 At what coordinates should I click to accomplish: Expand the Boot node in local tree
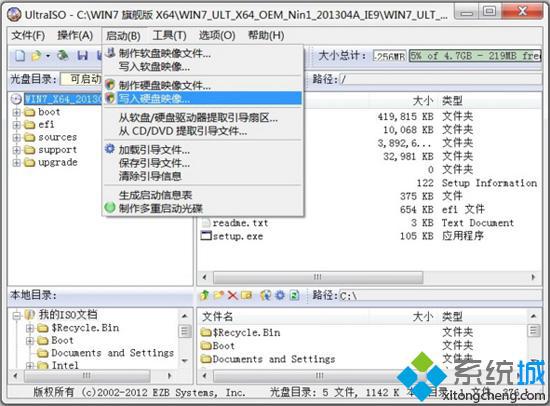click(x=30, y=341)
